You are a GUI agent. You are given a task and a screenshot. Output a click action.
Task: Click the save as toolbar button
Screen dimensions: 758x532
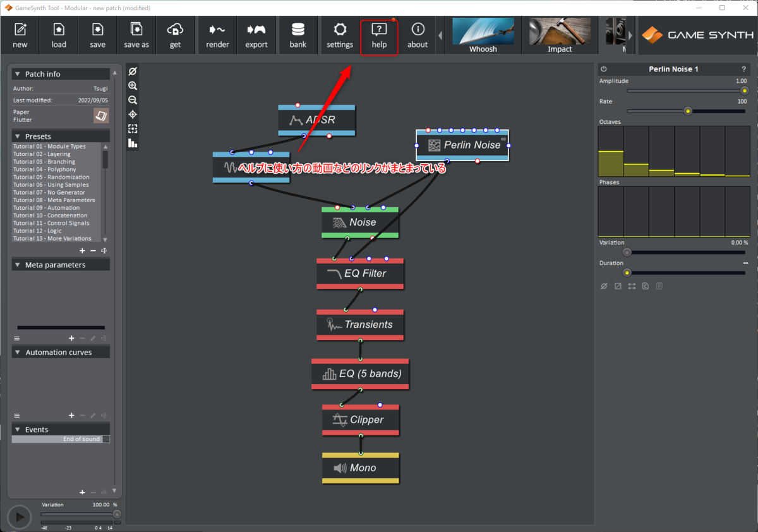[136, 35]
